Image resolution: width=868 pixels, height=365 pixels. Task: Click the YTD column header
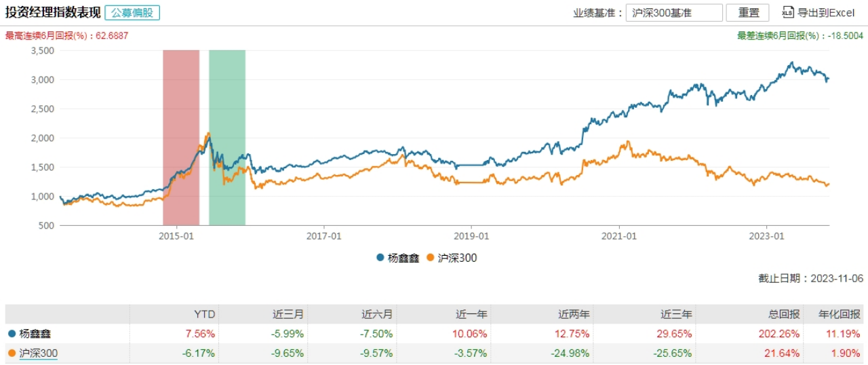point(204,314)
